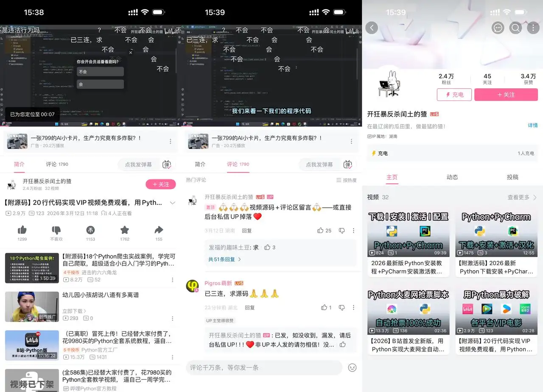The height and width of the screenshot is (392, 543).
Task: Tap Pigros萌新 user avatar
Action: (x=192, y=286)
